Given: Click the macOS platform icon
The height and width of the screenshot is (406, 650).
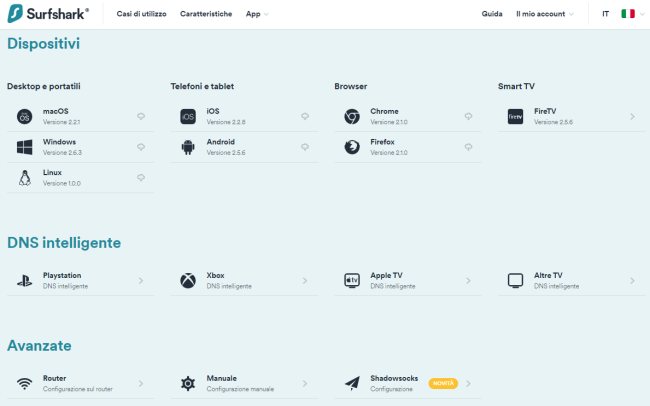Looking at the screenshot, I should click(x=24, y=117).
